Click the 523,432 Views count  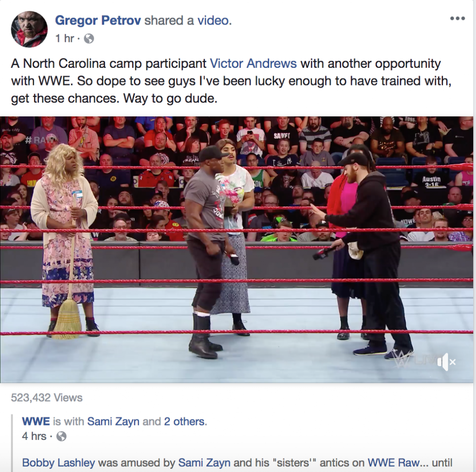(47, 397)
